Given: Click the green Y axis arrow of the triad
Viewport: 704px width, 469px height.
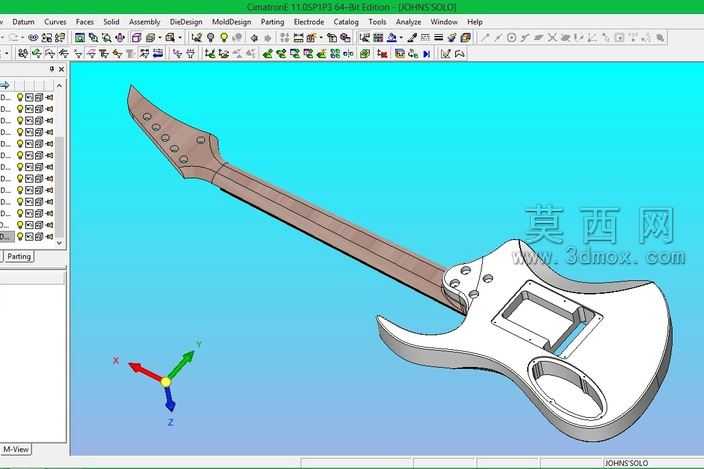Looking at the screenshot, I should 182,364.
